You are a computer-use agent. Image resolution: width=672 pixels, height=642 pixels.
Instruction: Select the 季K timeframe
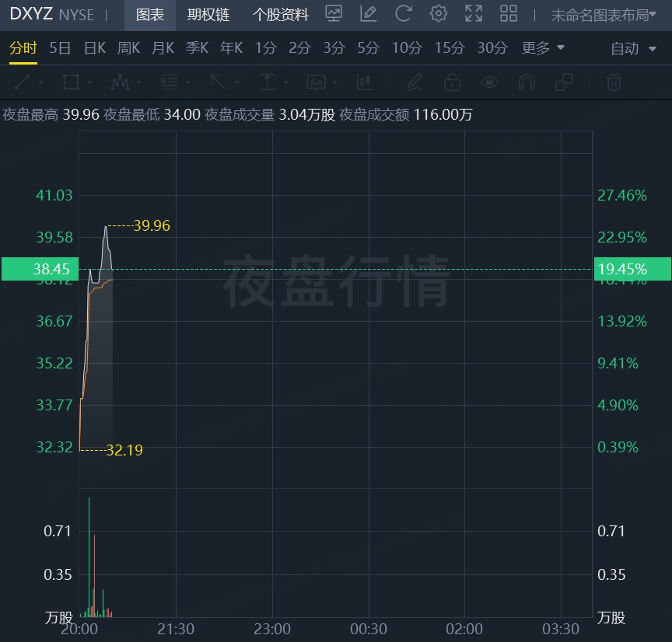197,47
